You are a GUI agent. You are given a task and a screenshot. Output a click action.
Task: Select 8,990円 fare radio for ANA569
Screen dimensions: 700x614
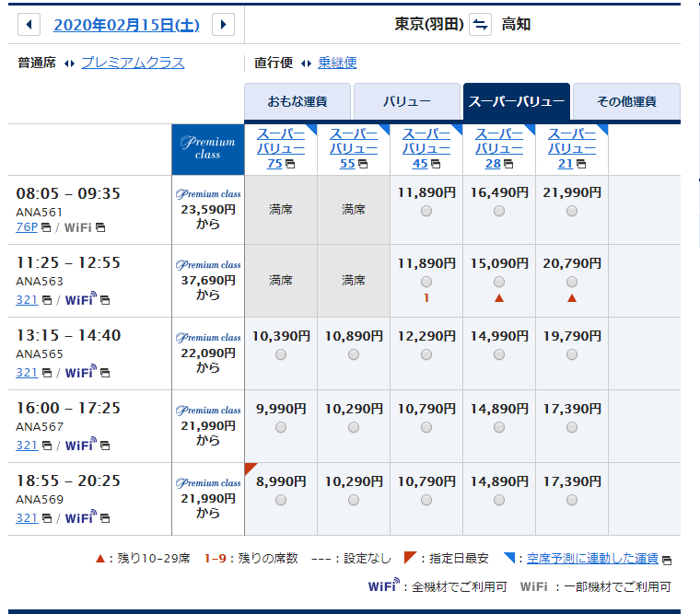[281, 500]
